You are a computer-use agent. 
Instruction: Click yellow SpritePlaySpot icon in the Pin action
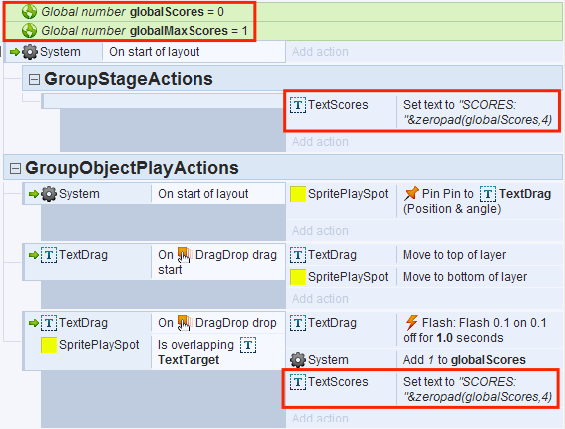[298, 194]
